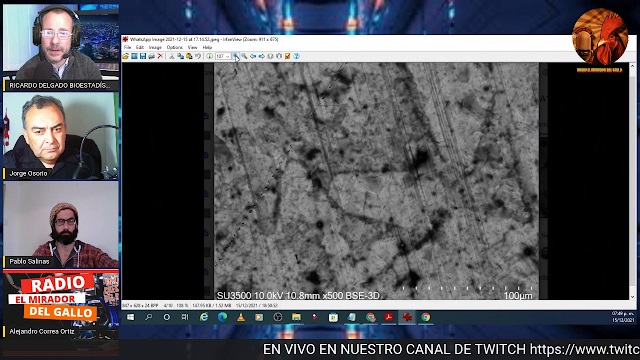Open OBS Studio from the taskbar

pos(278,317)
